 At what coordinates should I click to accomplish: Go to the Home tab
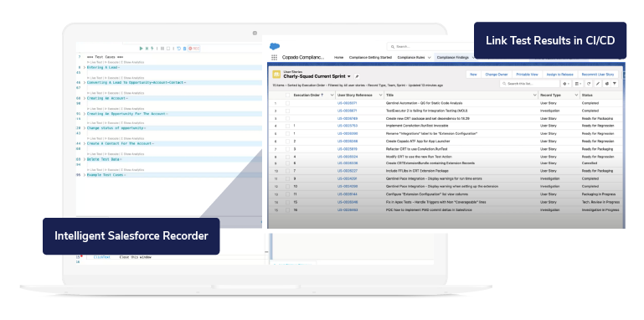(x=338, y=58)
